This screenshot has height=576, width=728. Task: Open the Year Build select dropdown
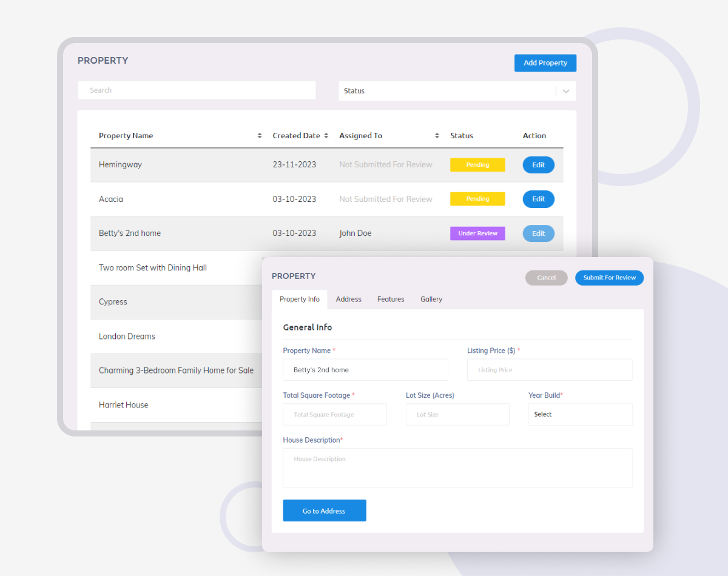[x=580, y=415]
